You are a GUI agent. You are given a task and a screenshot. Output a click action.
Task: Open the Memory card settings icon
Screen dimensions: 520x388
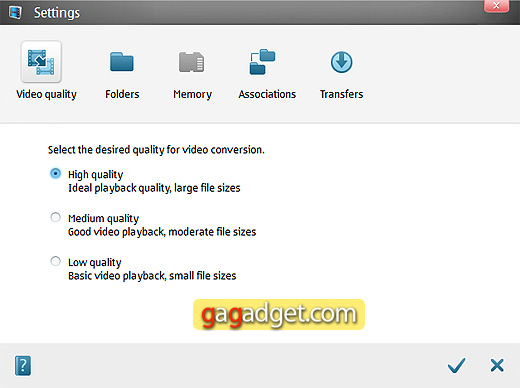192,62
